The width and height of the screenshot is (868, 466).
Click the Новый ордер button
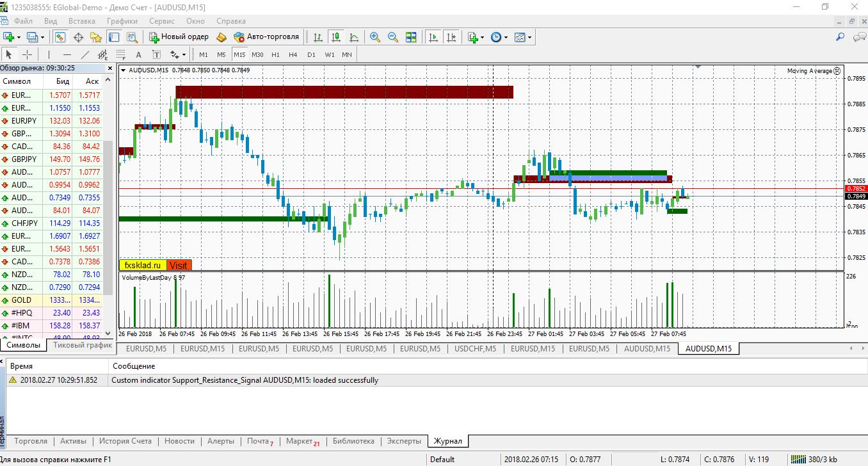pos(179,37)
